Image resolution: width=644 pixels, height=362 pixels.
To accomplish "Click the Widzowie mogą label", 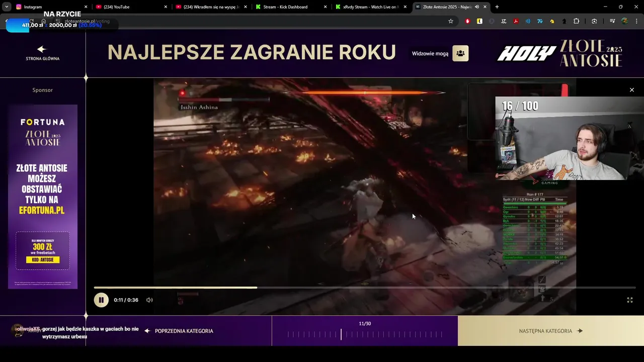I will 430,53.
